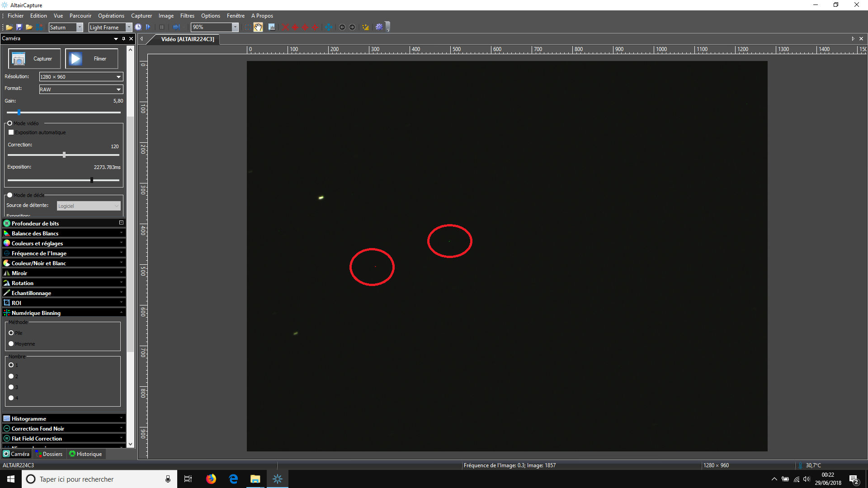Viewport: 868px width, 488px height.
Task: Select the hand pan tool
Action: (258, 27)
